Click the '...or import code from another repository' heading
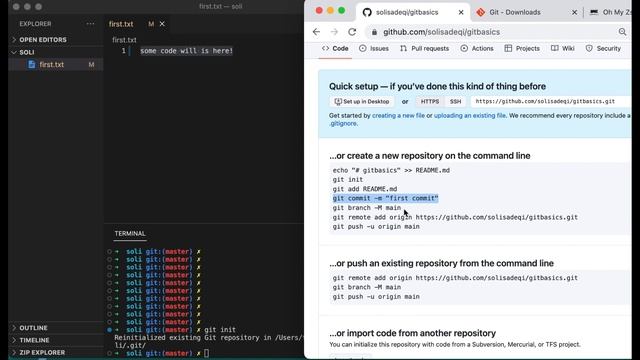The width and height of the screenshot is (640, 360). [413, 333]
